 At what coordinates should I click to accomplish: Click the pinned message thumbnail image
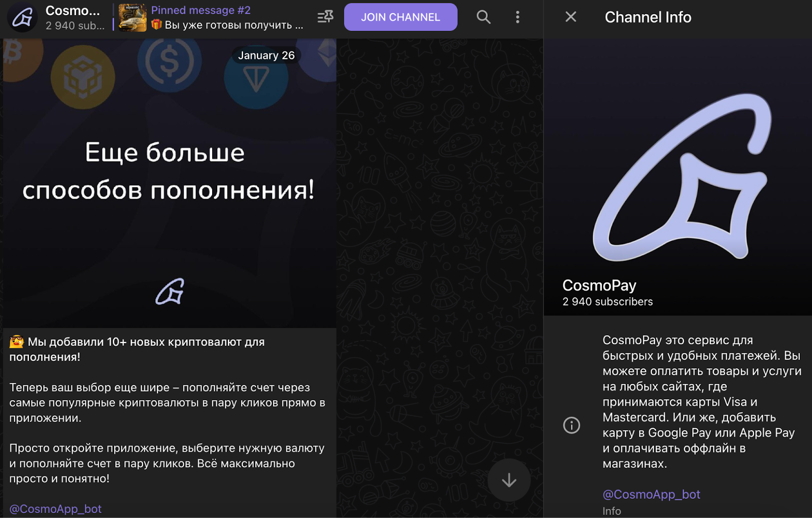coord(132,18)
